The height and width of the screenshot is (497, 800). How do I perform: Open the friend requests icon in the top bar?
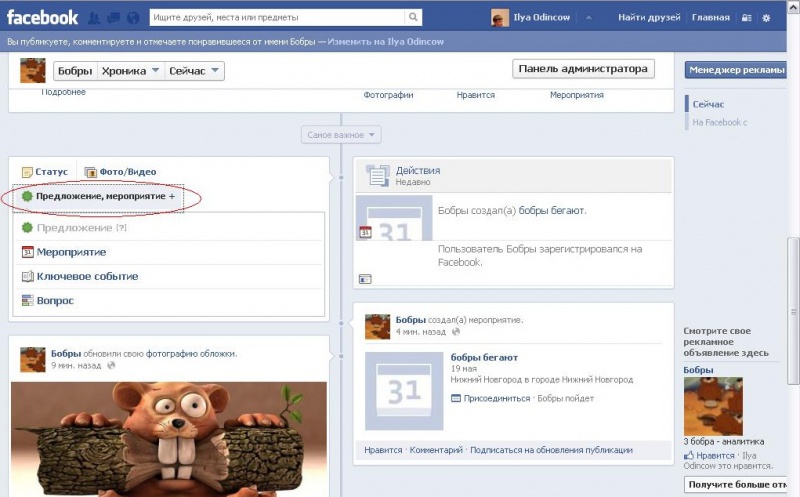pos(94,18)
